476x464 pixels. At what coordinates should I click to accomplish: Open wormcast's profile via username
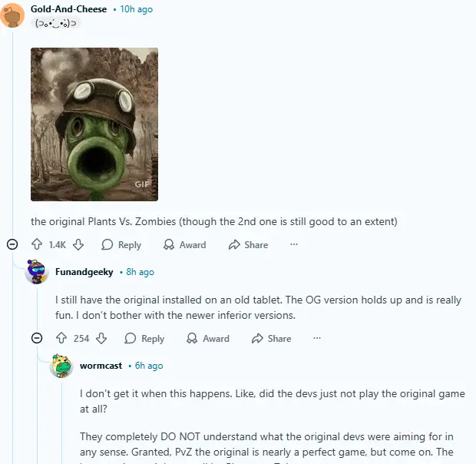[x=101, y=366]
